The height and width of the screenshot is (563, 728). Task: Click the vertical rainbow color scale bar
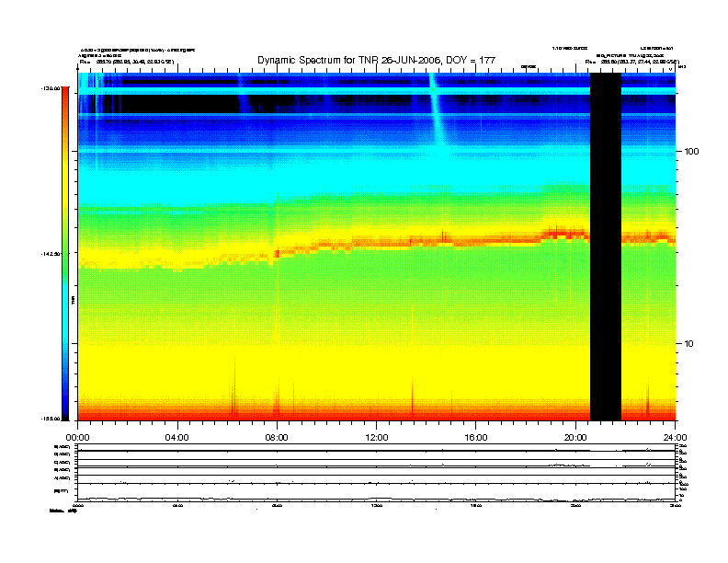pyautogui.click(x=65, y=254)
